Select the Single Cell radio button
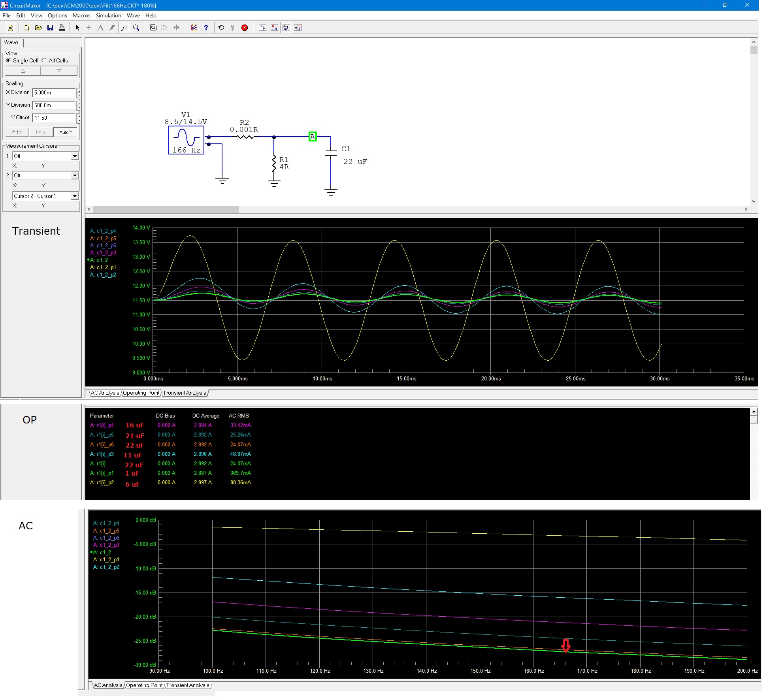Viewport: 784px width, 700px height. 8,60
